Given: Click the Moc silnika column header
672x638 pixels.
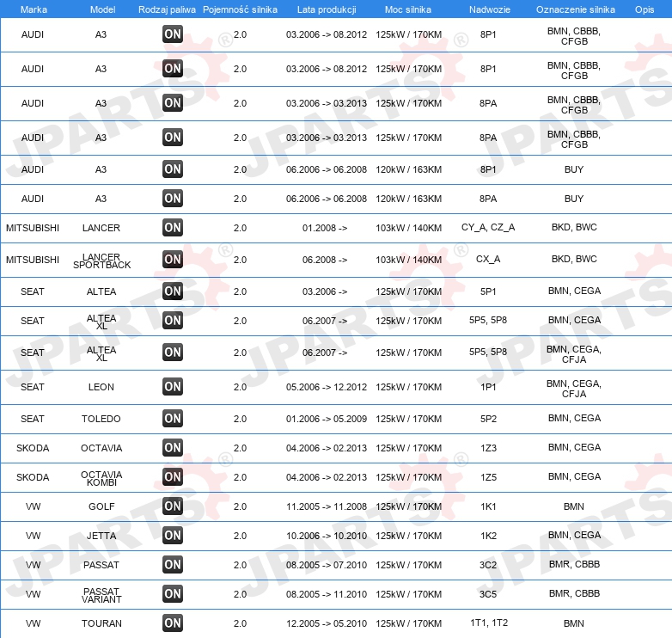Looking at the screenshot, I should [x=408, y=9].
